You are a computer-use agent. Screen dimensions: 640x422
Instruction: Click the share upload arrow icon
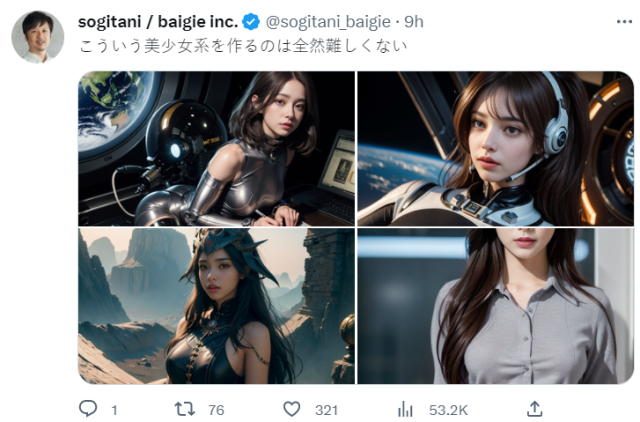point(534,409)
